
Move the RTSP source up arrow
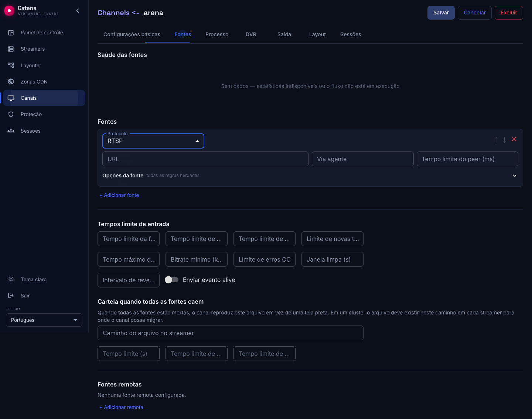496,140
